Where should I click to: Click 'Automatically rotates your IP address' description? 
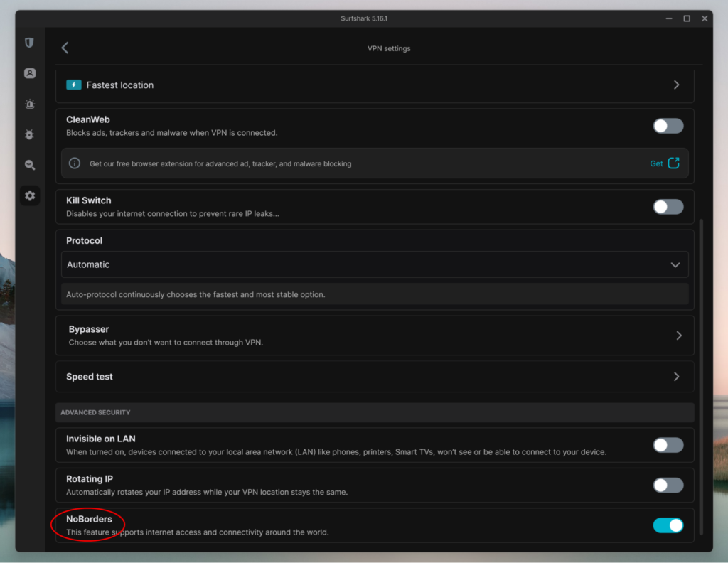click(x=207, y=492)
